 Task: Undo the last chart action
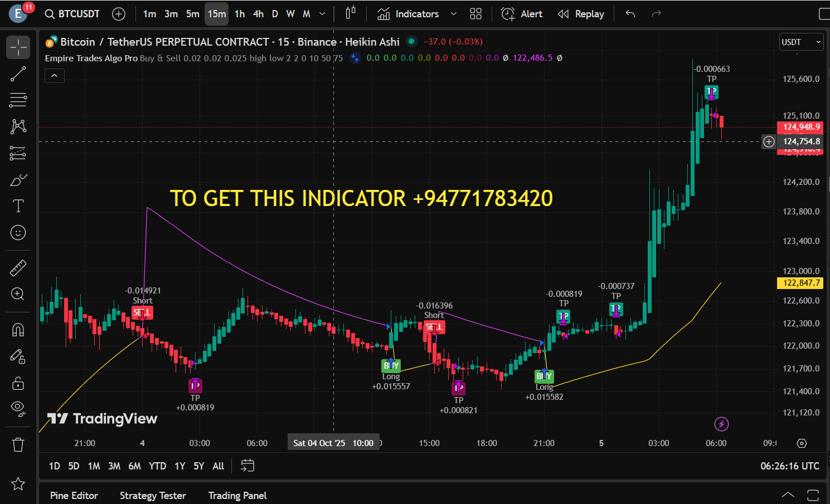click(x=630, y=14)
